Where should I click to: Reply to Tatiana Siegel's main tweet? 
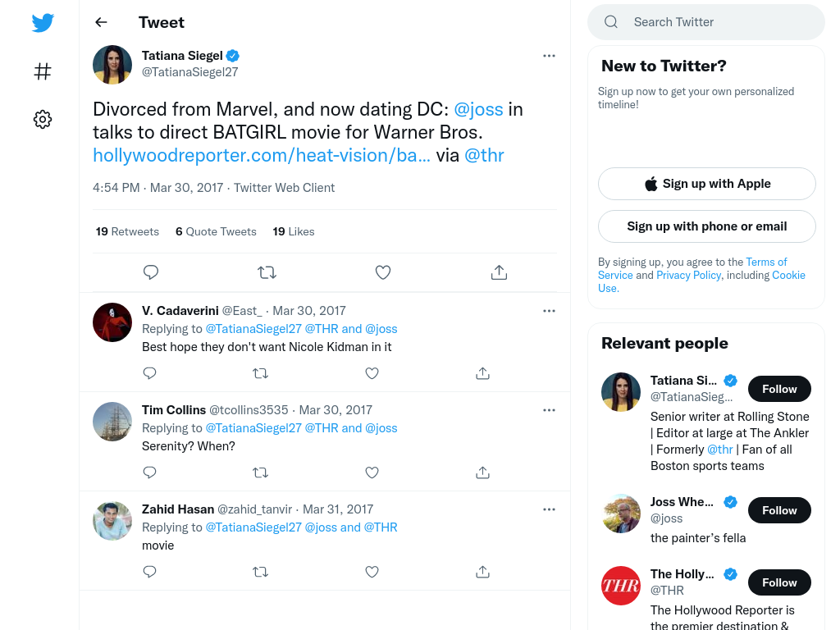[151, 272]
